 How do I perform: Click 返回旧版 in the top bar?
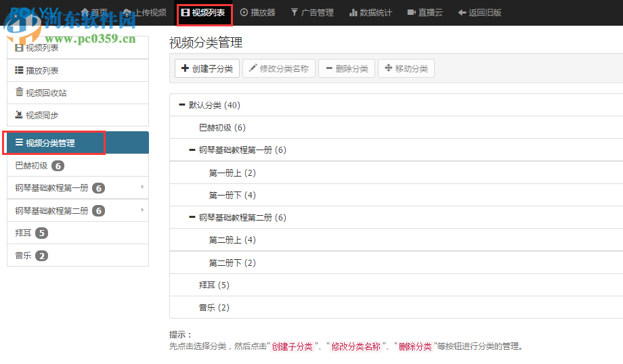click(479, 13)
